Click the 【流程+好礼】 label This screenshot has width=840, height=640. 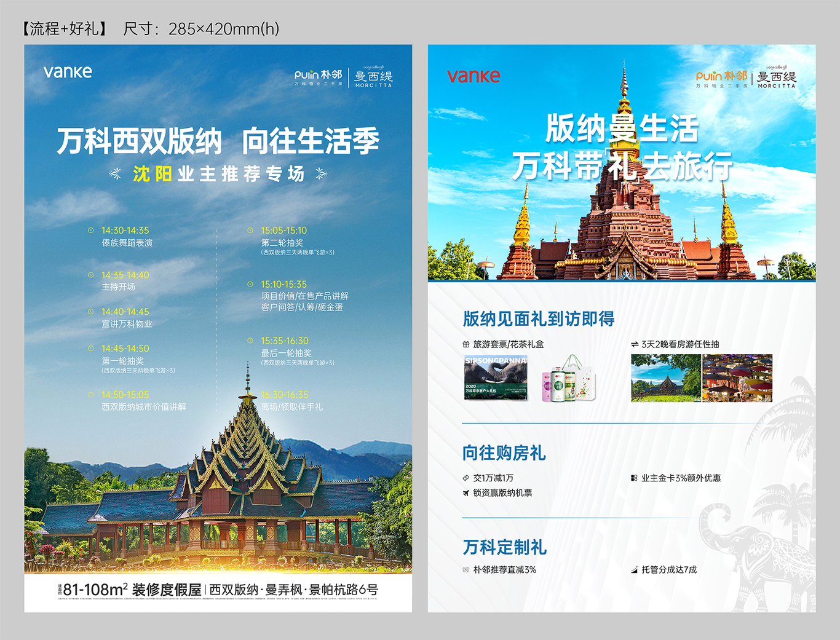[x=66, y=28]
